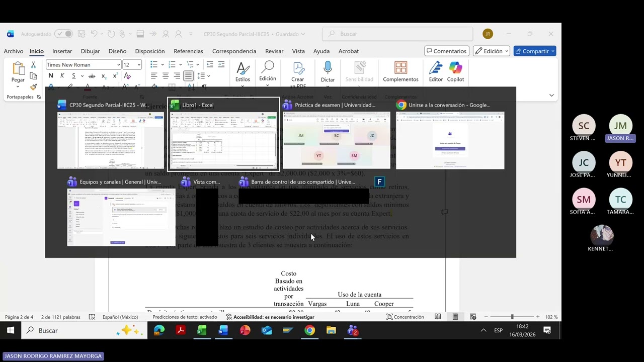Screen dimensions: 644x362
Task: Open Copilot in the ribbon
Action: click(x=455, y=72)
